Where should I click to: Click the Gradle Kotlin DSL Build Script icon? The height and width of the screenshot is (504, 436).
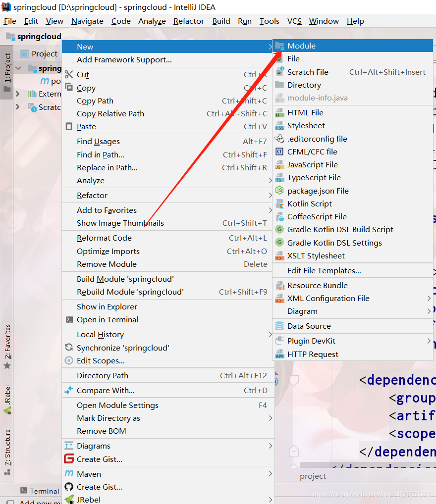tap(279, 230)
